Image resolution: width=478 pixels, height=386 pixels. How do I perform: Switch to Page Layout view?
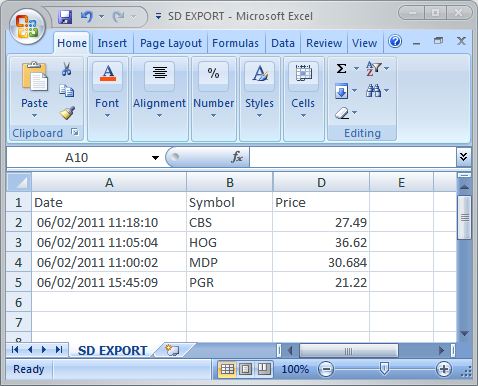tap(246, 369)
